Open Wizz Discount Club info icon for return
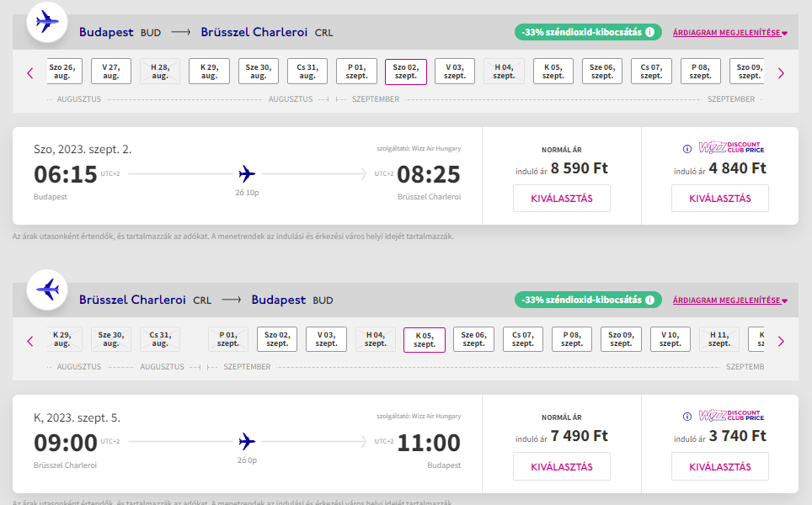812x505 pixels. 687,417
